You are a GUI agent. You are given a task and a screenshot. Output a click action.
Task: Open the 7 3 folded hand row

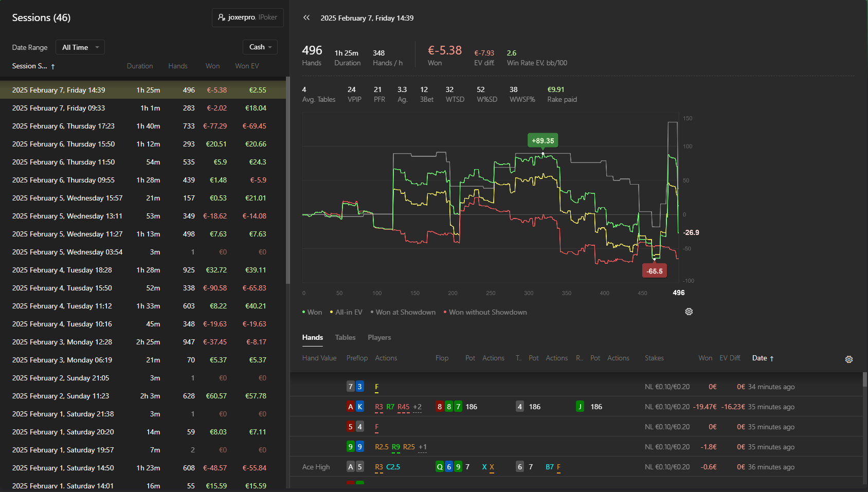pos(576,387)
